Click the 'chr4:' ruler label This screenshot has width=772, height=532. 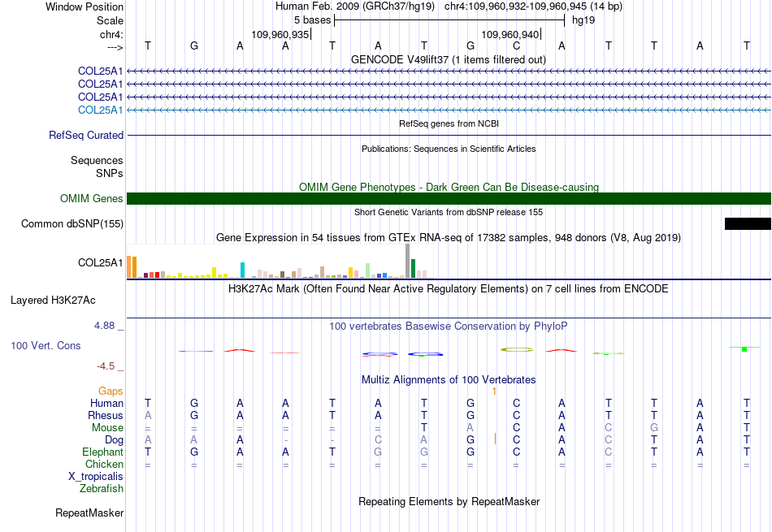click(x=112, y=35)
